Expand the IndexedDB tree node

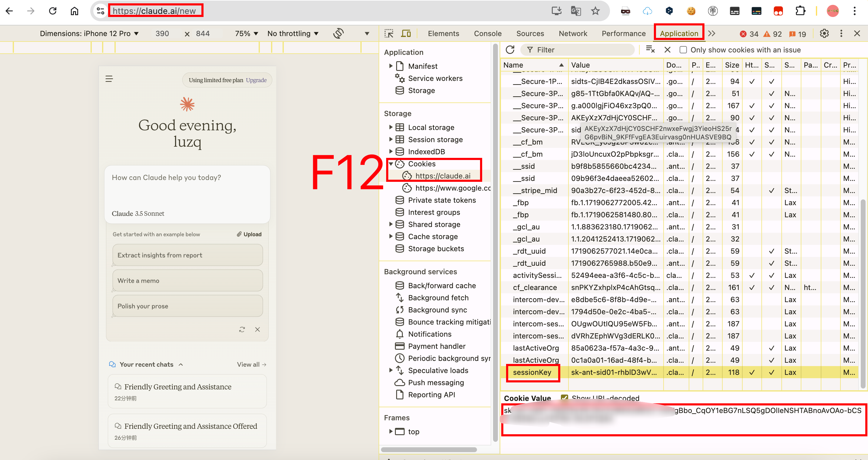390,152
